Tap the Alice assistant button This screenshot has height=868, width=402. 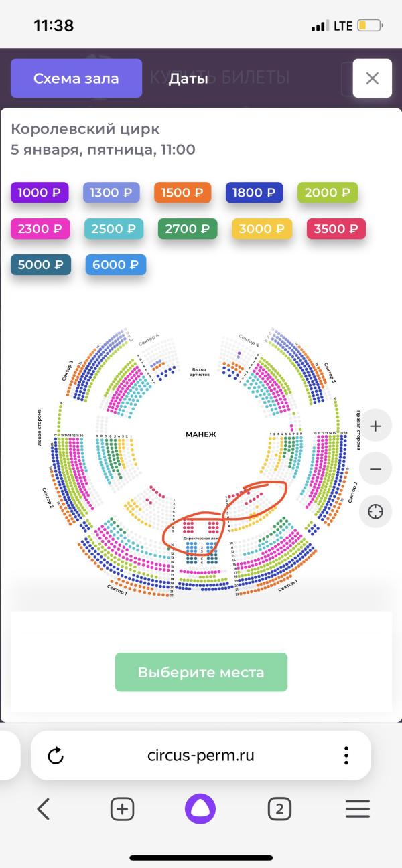pos(201,810)
